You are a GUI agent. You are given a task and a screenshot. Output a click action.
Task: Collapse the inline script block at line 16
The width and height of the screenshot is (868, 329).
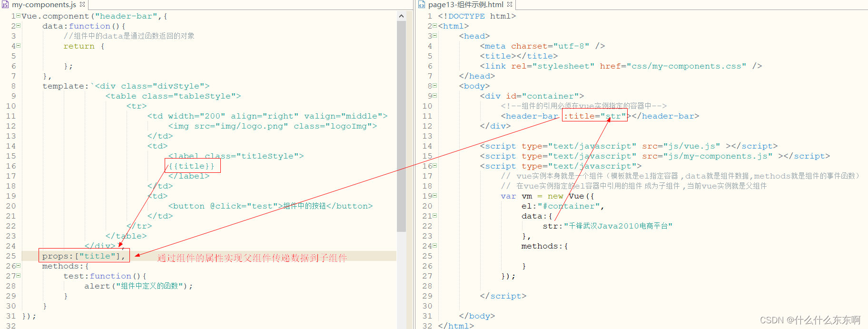pos(435,166)
